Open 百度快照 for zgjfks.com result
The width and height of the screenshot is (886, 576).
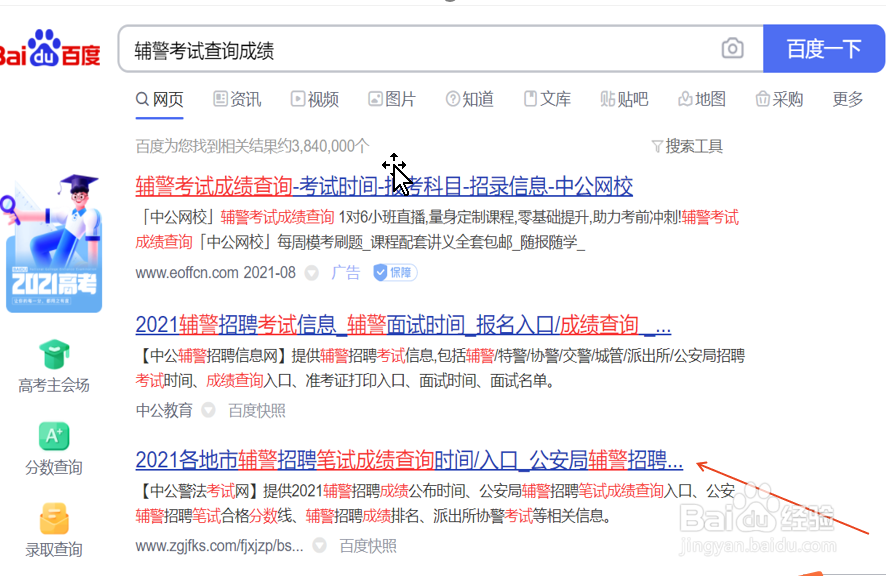pos(367,546)
